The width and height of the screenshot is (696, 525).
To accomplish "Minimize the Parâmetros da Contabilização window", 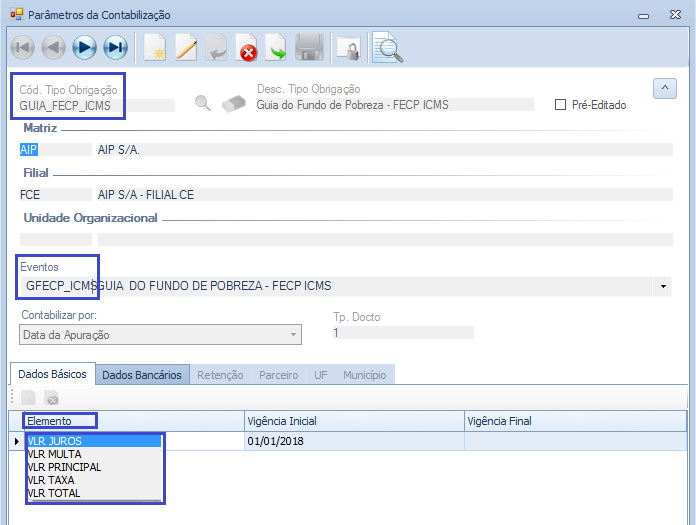I will point(644,16).
